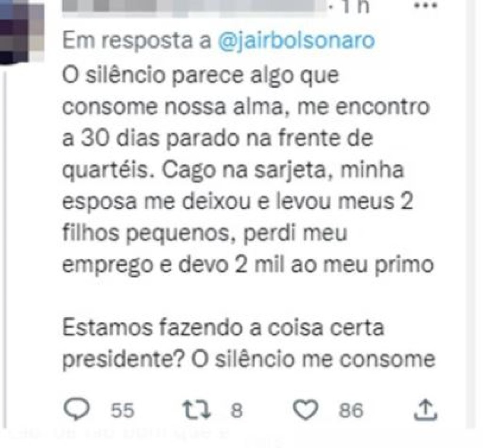
Task: Retweet using the retweet arrows icon
Action: [x=197, y=410]
